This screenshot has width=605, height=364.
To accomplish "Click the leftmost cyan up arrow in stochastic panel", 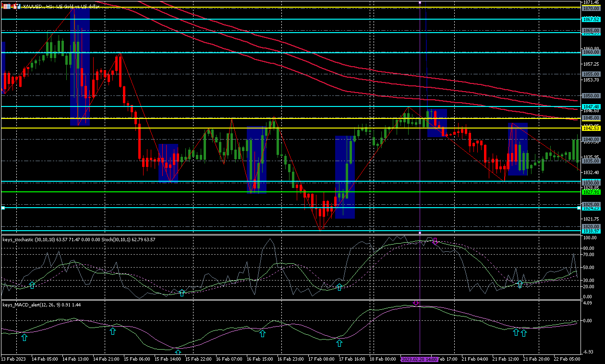I will coord(32,285).
